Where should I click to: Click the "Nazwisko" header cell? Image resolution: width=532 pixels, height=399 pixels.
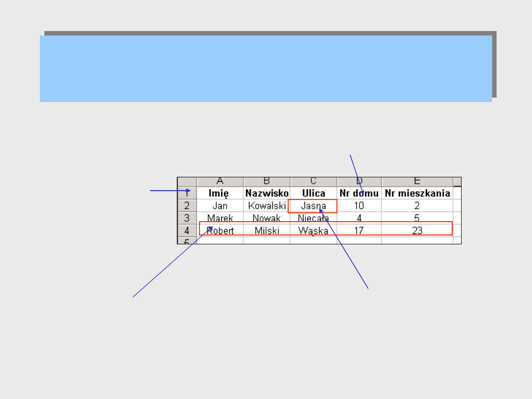(x=267, y=193)
